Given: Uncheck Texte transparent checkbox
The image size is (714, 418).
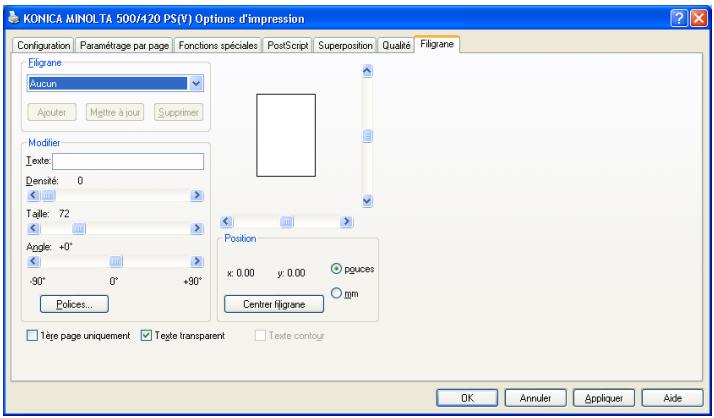Looking at the screenshot, I should [x=146, y=336].
